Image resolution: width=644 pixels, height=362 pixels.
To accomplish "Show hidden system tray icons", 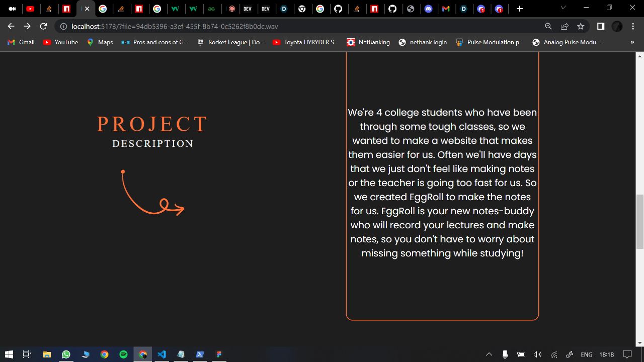I will point(489,354).
